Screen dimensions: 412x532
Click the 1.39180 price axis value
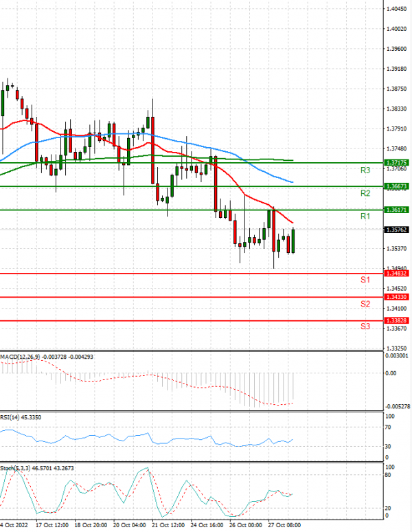coord(396,69)
